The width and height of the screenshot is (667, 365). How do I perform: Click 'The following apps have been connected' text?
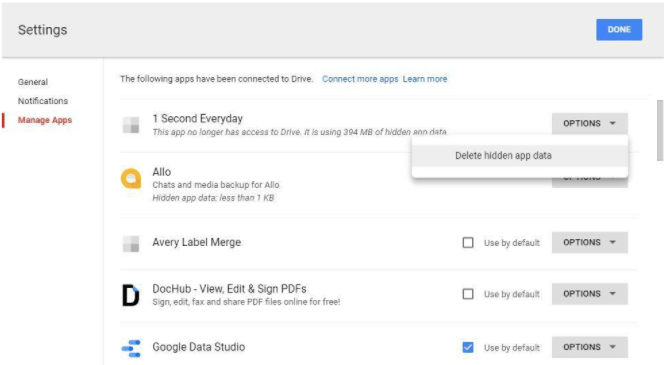coord(216,79)
